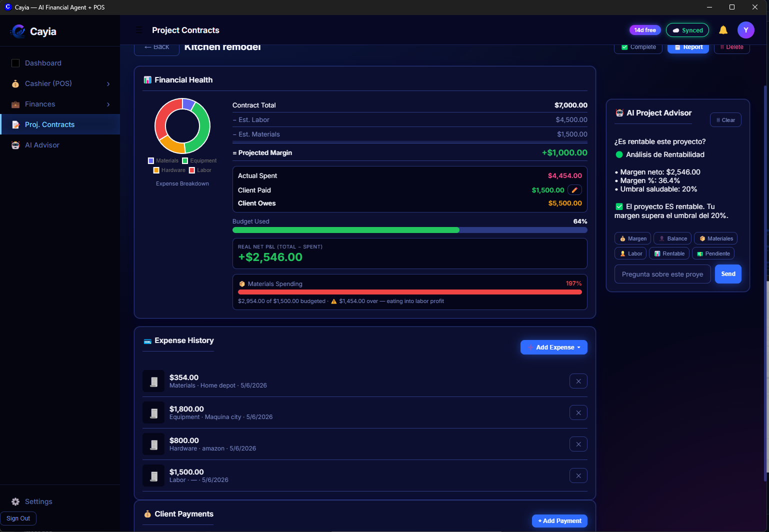Ask Rentable quick prompt chip

(669, 253)
